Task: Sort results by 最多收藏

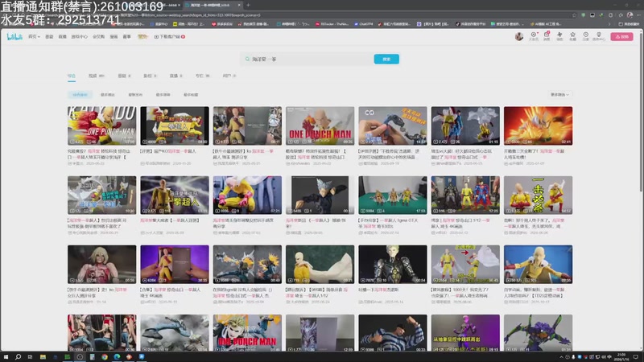Action: pyautogui.click(x=191, y=95)
